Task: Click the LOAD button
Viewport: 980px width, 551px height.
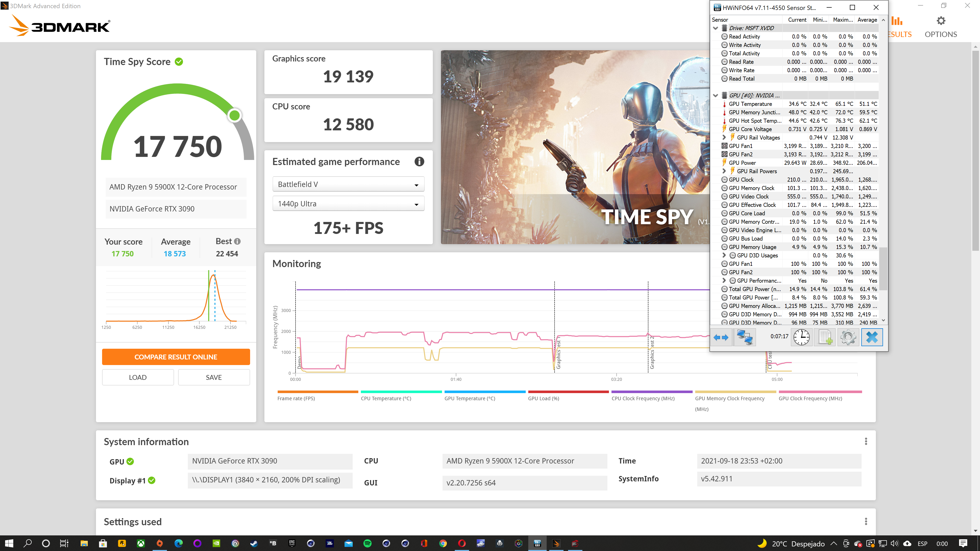Action: click(x=138, y=377)
